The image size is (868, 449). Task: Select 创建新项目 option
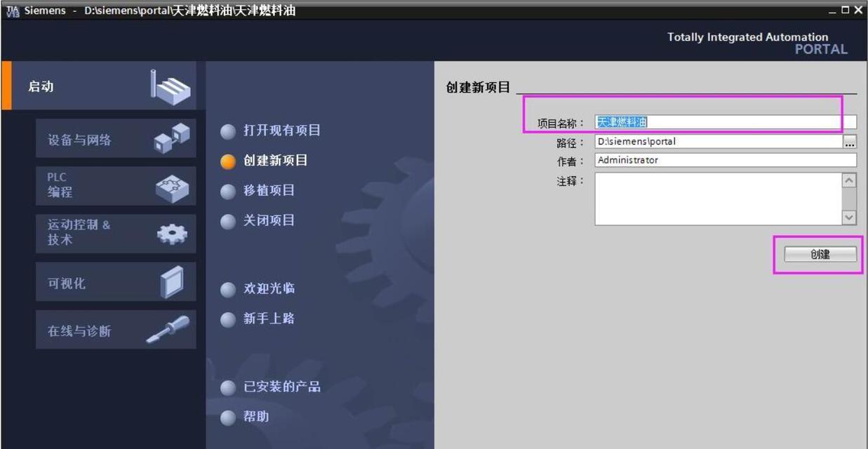(265, 161)
